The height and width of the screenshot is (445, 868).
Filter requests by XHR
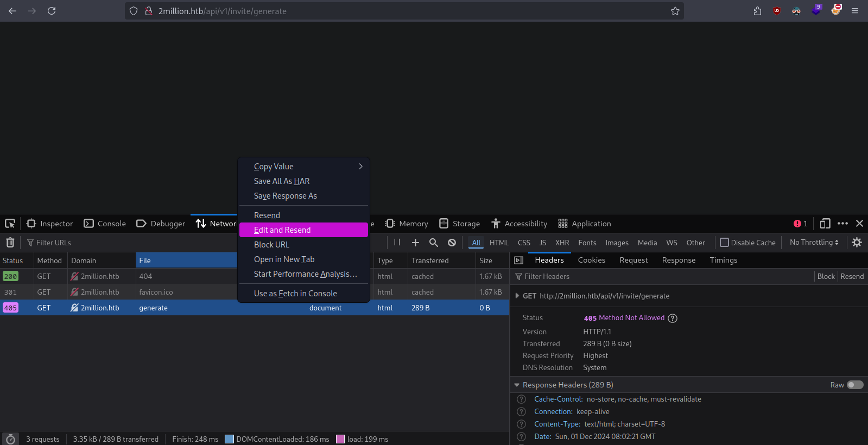point(562,243)
